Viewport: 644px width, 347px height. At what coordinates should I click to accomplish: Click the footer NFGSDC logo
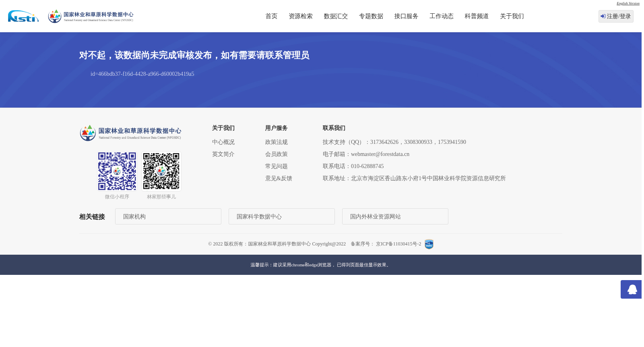tap(130, 133)
